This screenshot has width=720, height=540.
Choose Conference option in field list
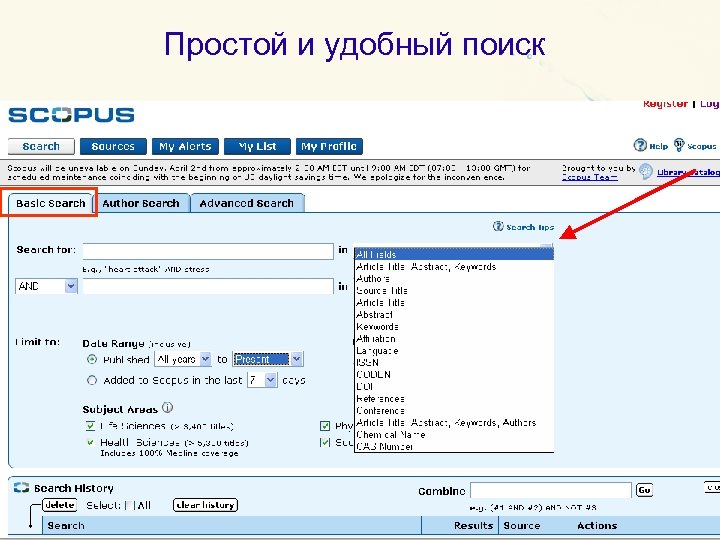tap(454, 411)
